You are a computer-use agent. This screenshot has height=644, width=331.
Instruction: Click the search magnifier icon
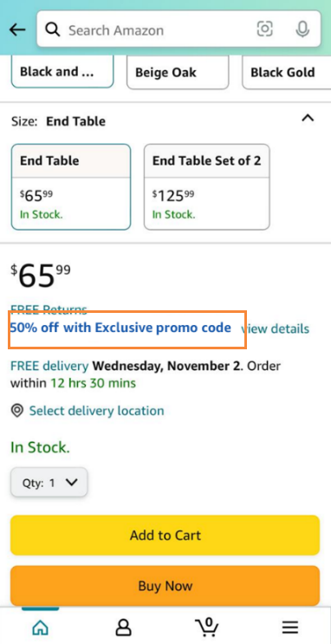[53, 29]
